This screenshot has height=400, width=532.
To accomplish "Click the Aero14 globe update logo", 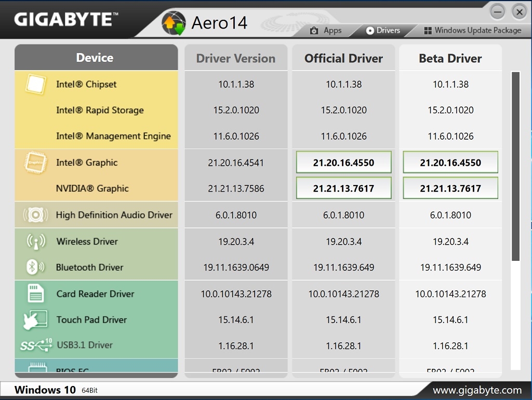I will click(x=174, y=23).
